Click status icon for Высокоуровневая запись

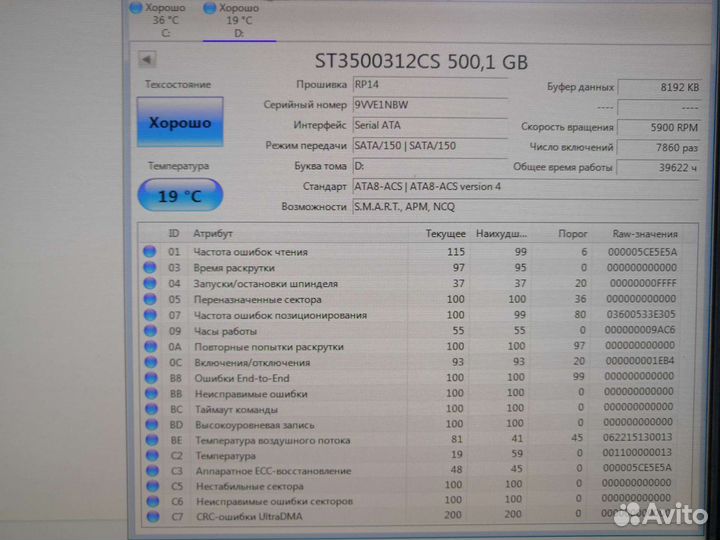152,425
